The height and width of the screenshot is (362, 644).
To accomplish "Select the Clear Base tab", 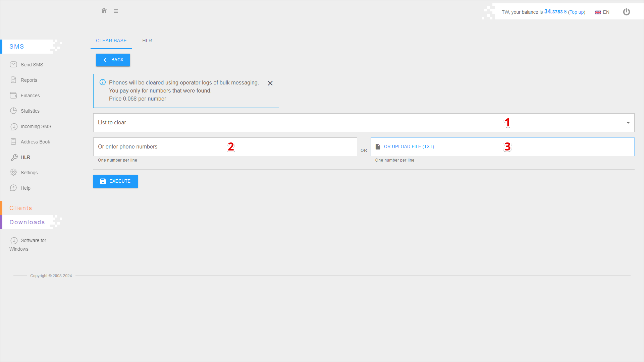I will [x=111, y=41].
